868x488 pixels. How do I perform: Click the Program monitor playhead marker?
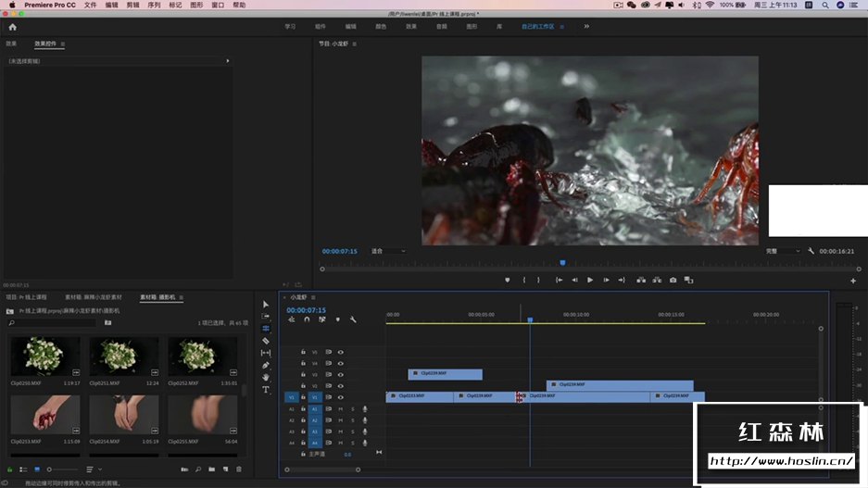[x=562, y=263]
